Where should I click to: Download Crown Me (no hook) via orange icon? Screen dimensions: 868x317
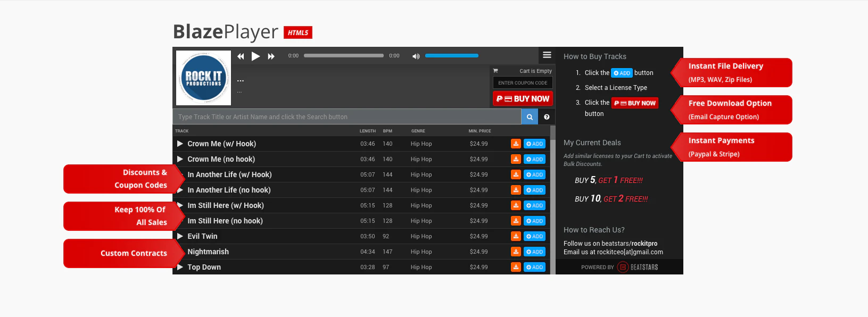point(516,159)
